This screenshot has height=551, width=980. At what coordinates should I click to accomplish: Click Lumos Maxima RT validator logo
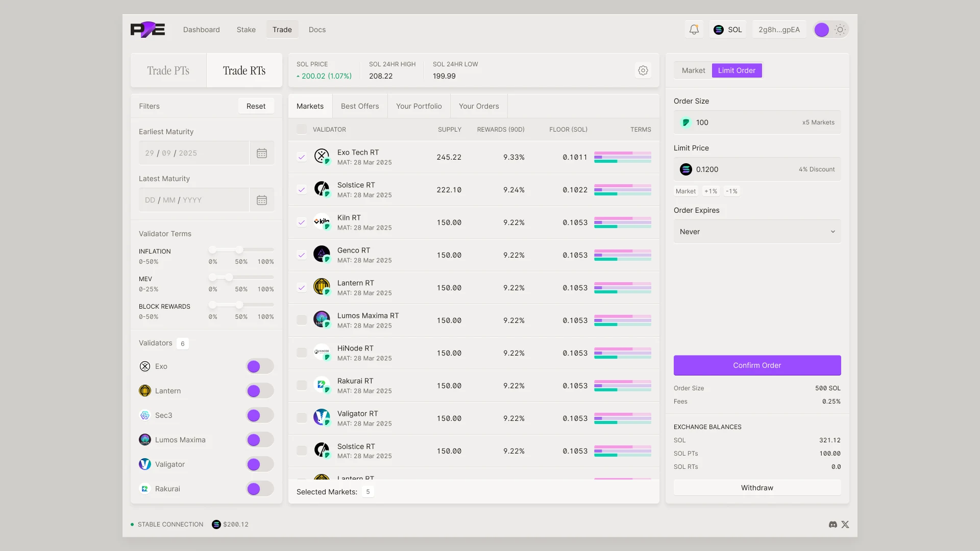point(322,319)
